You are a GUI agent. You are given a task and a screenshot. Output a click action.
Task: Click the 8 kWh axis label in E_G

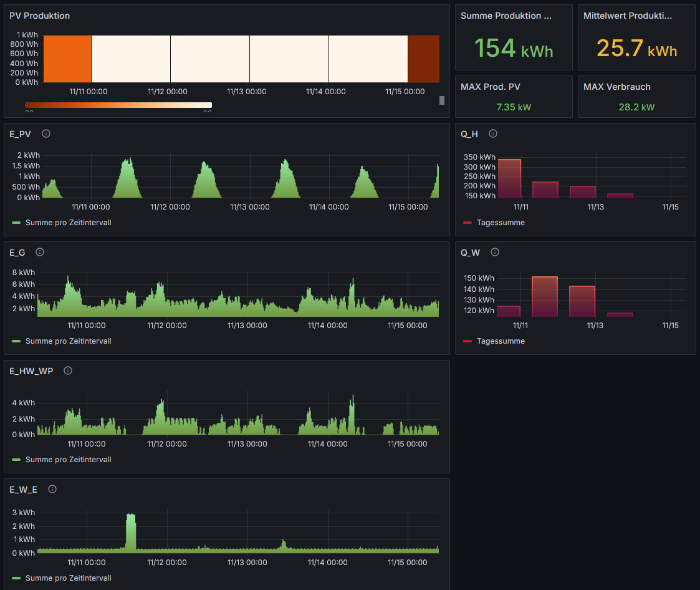click(x=24, y=272)
